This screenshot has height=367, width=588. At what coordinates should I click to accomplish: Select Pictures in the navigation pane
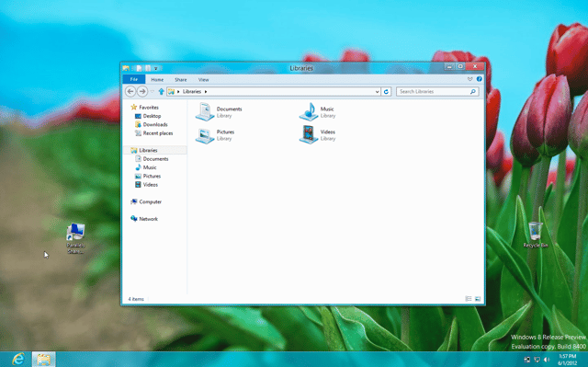point(148,176)
